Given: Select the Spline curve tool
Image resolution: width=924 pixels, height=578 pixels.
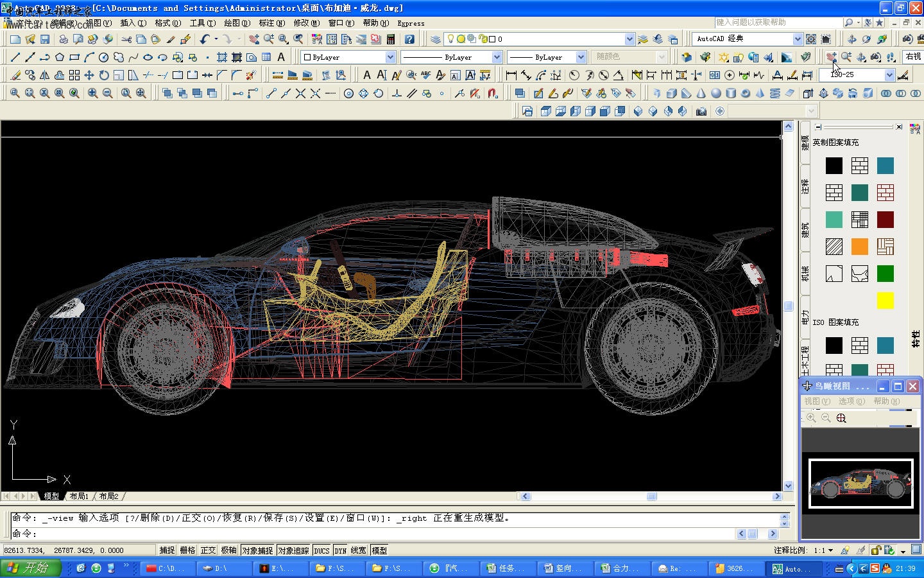Looking at the screenshot, I should [x=133, y=57].
